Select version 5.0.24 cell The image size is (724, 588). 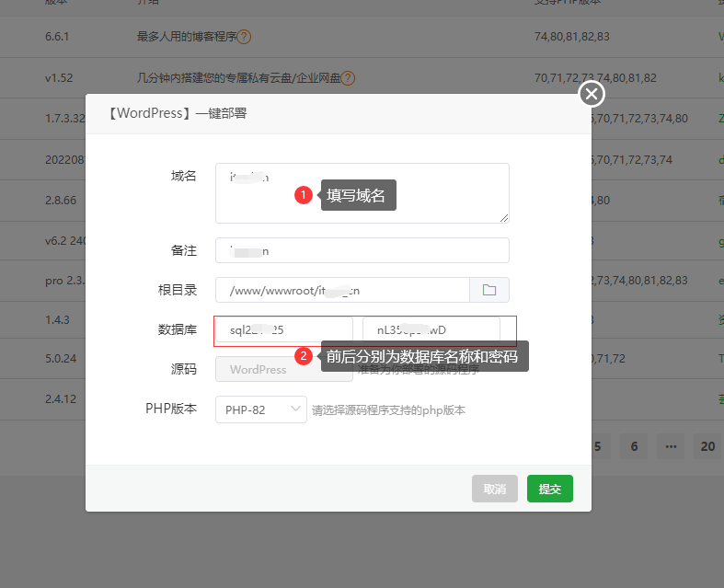click(x=61, y=359)
